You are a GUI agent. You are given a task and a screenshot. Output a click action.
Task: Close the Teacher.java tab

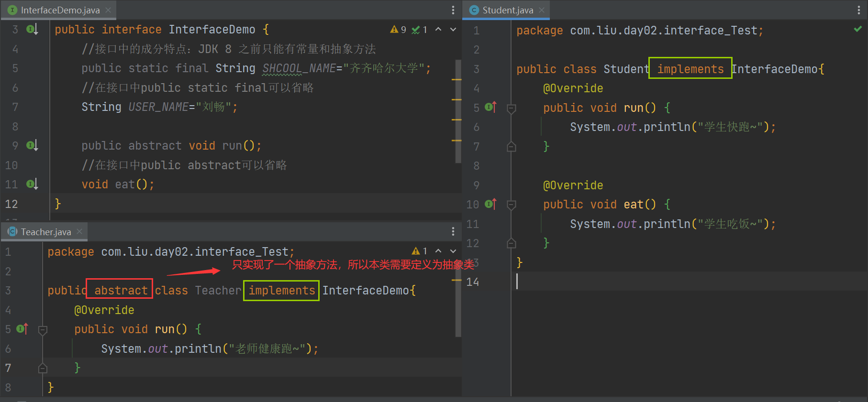(x=79, y=231)
